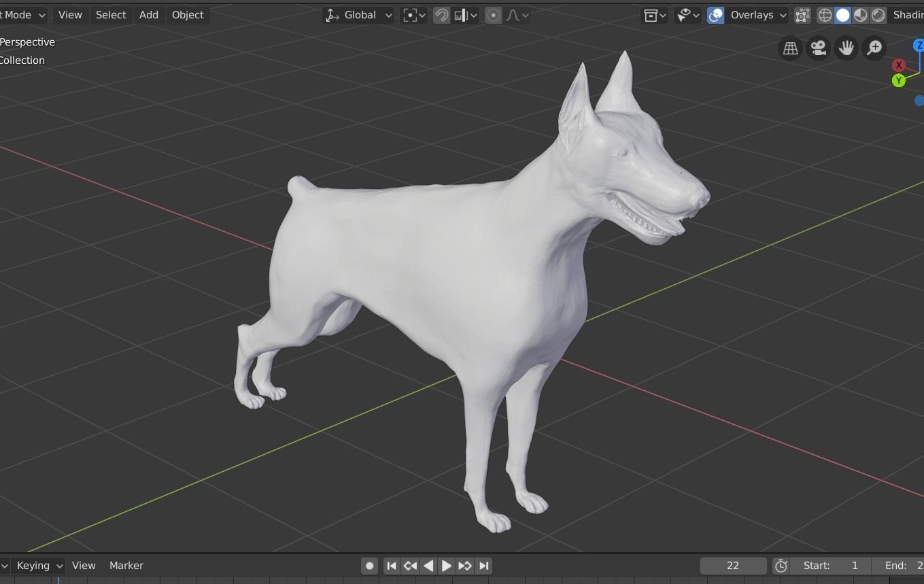Toggle auto keying record button

pos(369,566)
